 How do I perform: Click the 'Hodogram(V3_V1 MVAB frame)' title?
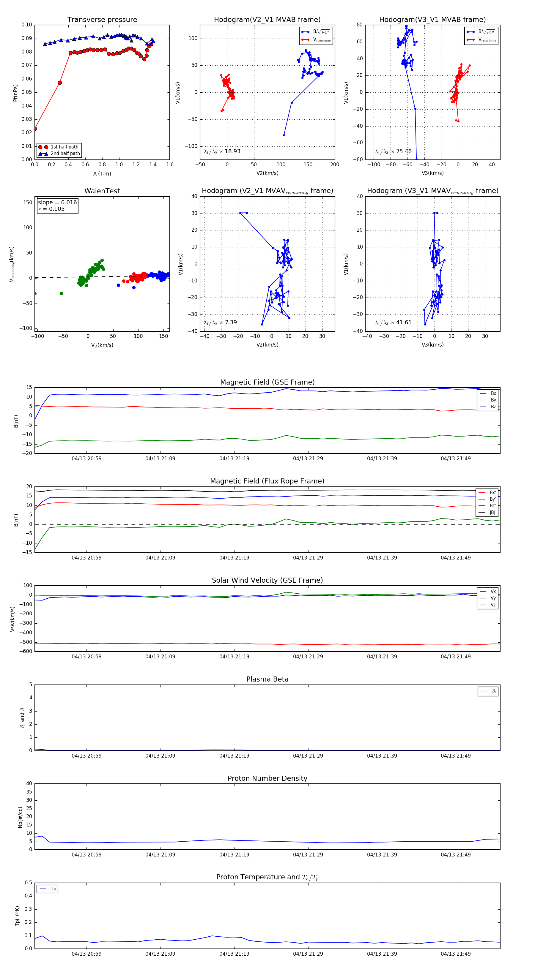432,20
